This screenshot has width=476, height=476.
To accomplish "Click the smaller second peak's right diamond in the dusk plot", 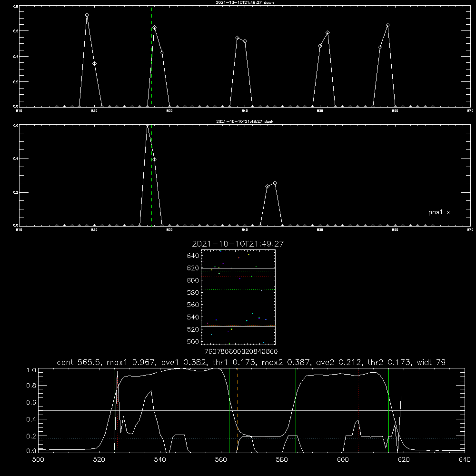I will (x=275, y=183).
